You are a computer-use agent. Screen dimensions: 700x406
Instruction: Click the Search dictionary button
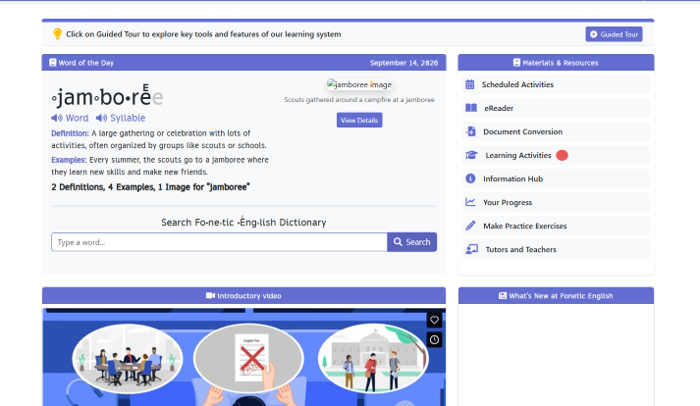coord(412,242)
